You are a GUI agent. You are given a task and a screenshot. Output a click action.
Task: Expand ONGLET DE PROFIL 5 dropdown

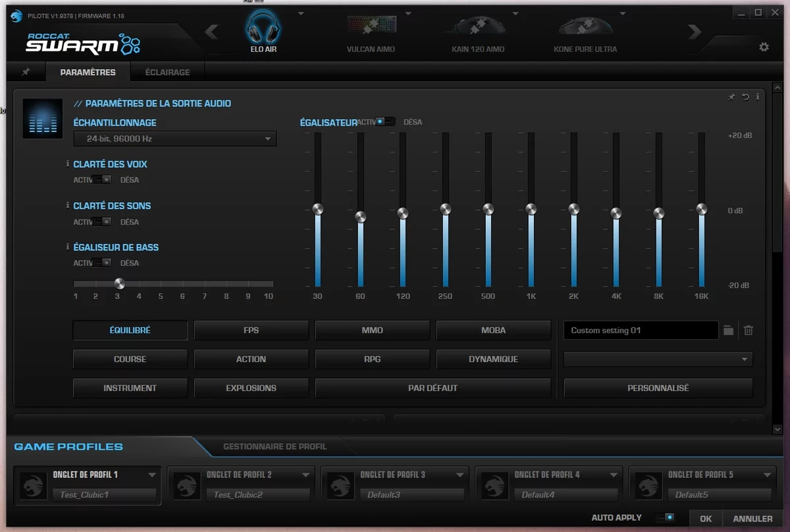point(767,475)
